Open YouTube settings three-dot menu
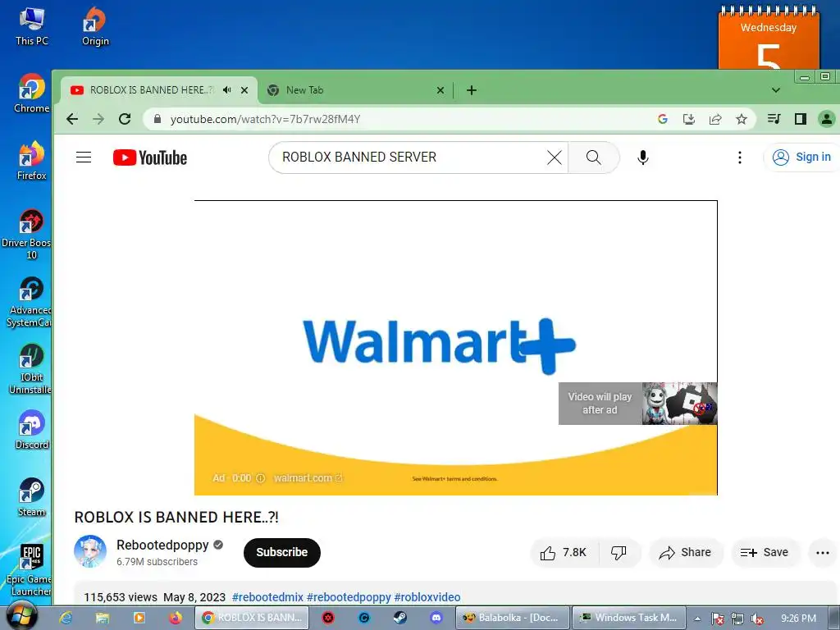 click(x=740, y=157)
